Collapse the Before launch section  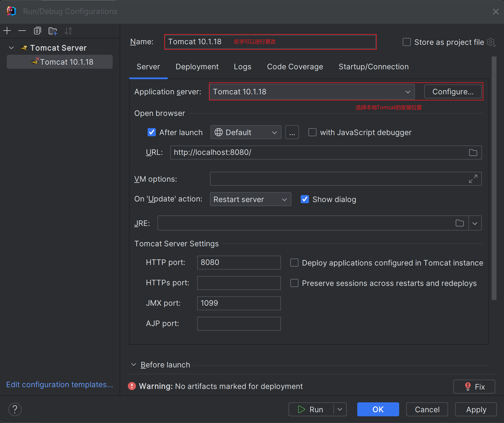click(133, 364)
